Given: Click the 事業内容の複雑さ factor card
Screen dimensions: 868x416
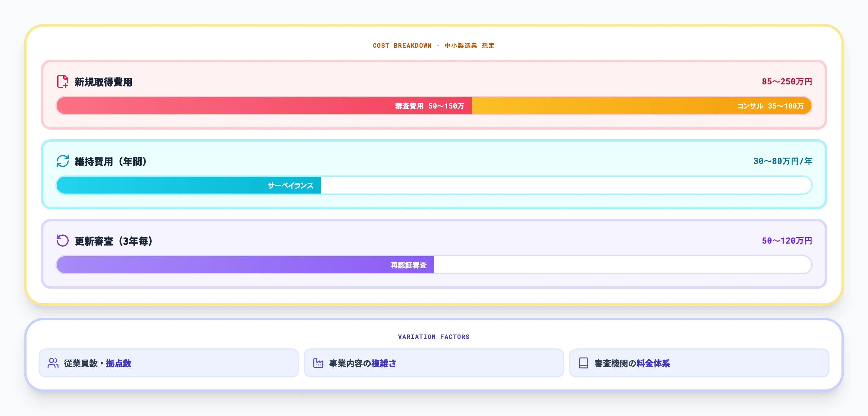Looking at the screenshot, I should point(434,363).
